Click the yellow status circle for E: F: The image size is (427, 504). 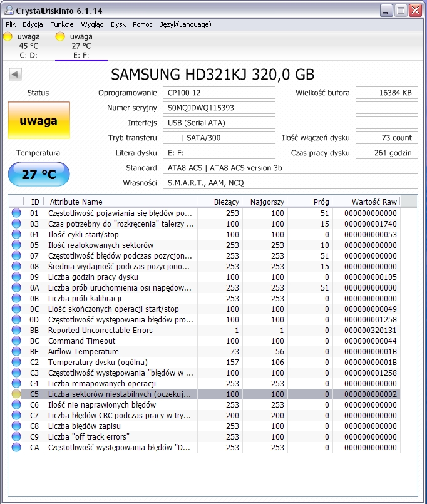click(60, 36)
